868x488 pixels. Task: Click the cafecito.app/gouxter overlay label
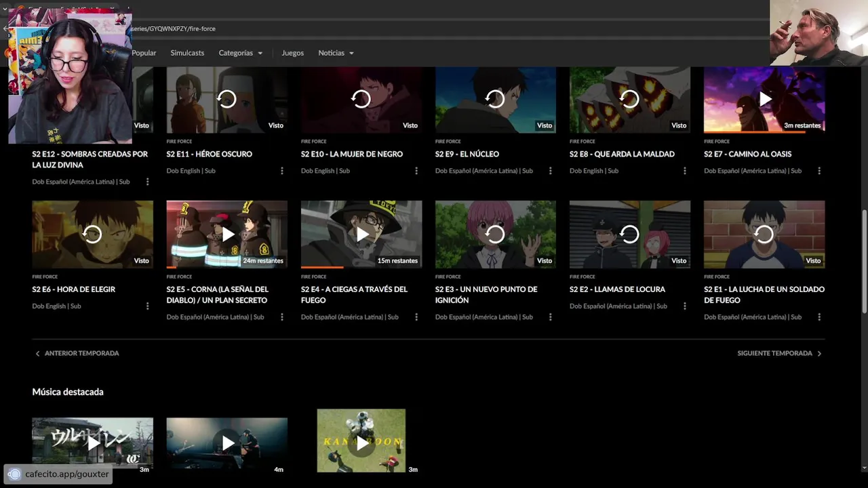click(x=59, y=474)
